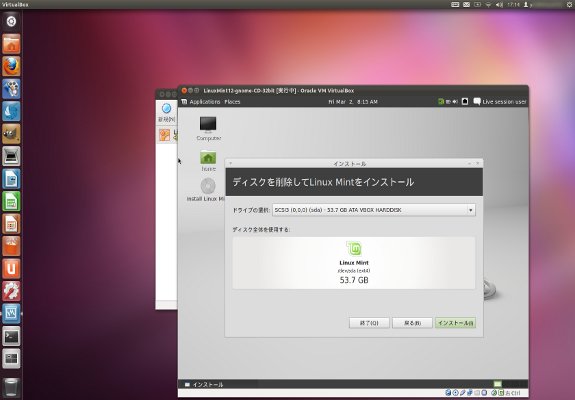Open the mail indicator in the top panel
Image resolution: width=575 pixels, height=400 pixels.
[466, 5]
